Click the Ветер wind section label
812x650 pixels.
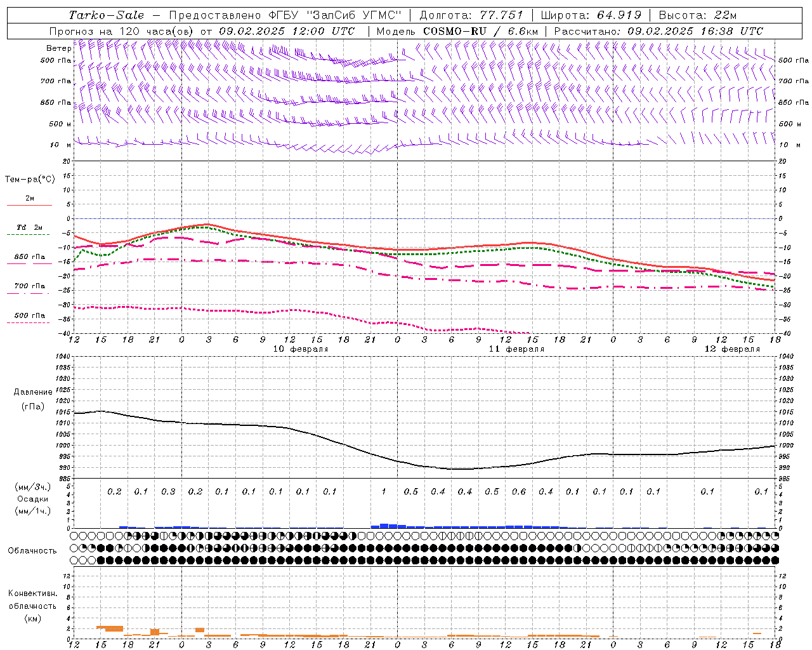point(58,48)
